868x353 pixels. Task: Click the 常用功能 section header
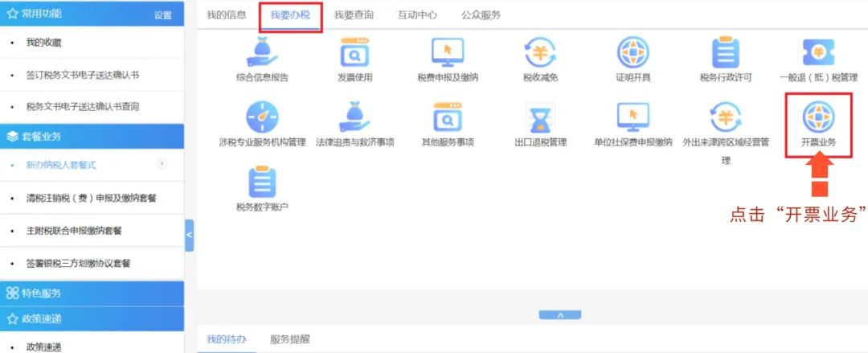click(92, 14)
